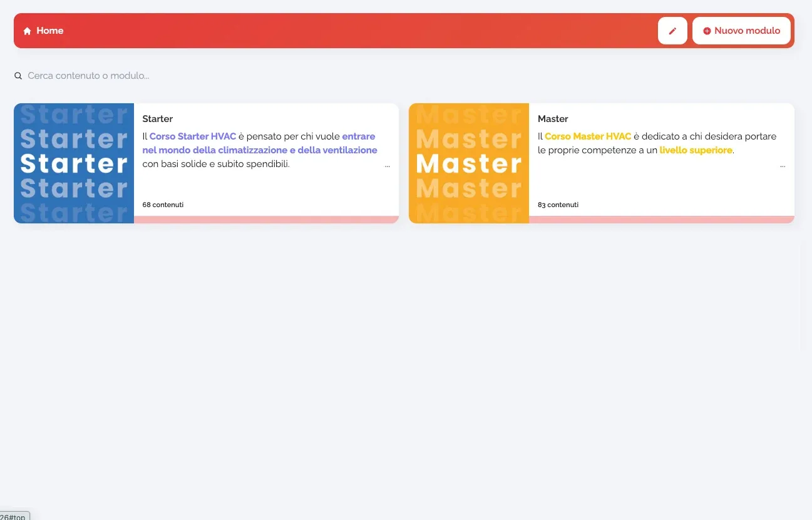Click the Home house icon
This screenshot has width=812, height=520.
28,31
